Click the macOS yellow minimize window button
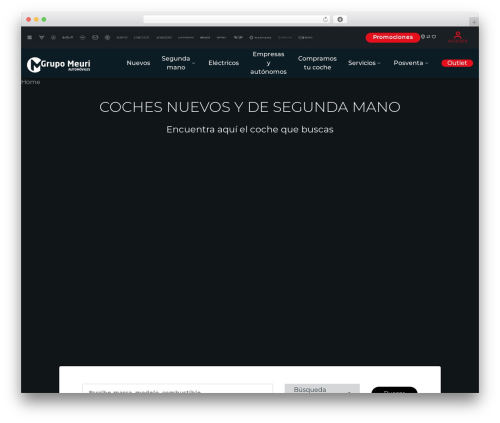Image resolution: width=500 pixels, height=423 pixels. pyautogui.click(x=36, y=19)
